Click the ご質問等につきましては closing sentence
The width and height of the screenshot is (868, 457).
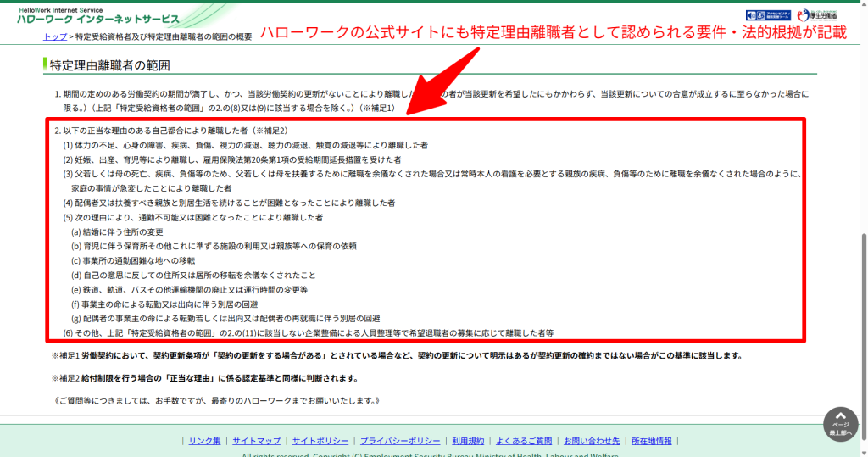tap(216, 400)
